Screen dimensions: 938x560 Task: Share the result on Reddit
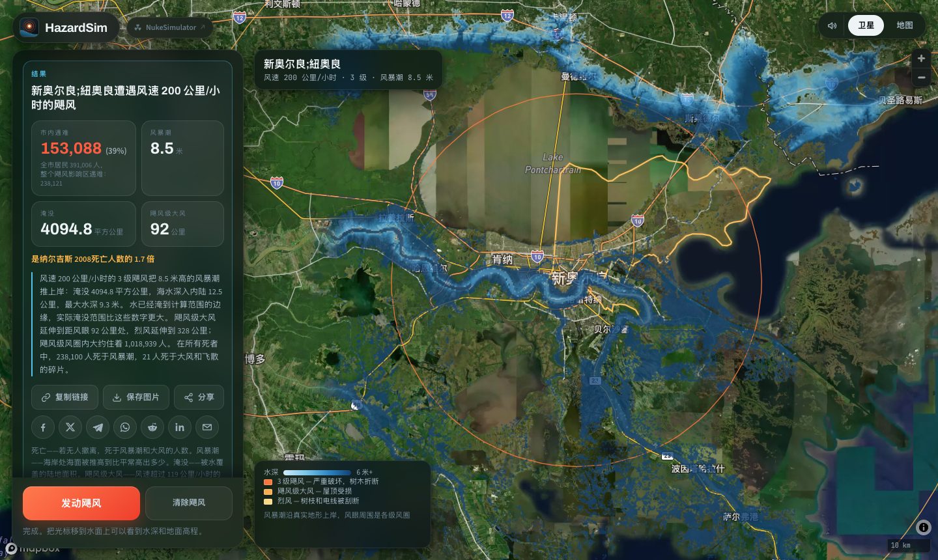coord(152,427)
